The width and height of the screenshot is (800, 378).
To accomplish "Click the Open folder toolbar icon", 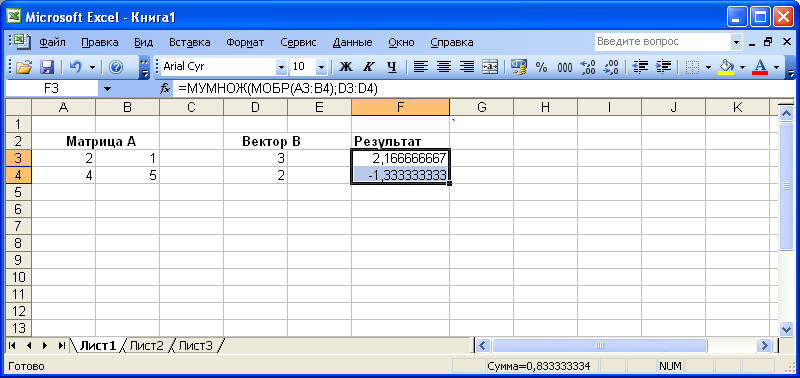I will [x=24, y=67].
